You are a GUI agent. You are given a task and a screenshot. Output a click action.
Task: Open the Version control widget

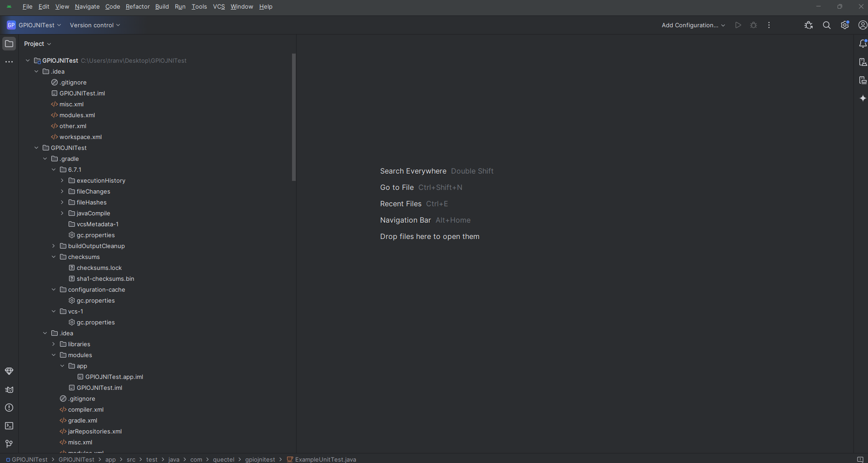94,25
